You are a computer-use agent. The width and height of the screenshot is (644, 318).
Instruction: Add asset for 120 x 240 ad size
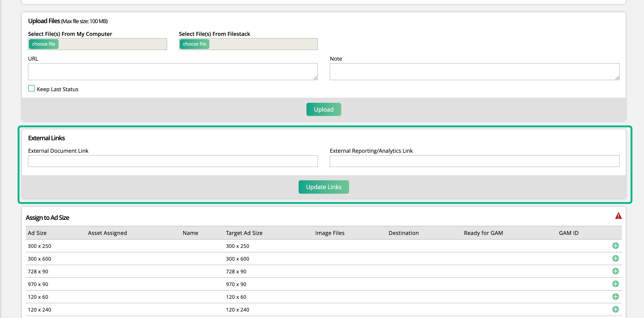pos(615,309)
